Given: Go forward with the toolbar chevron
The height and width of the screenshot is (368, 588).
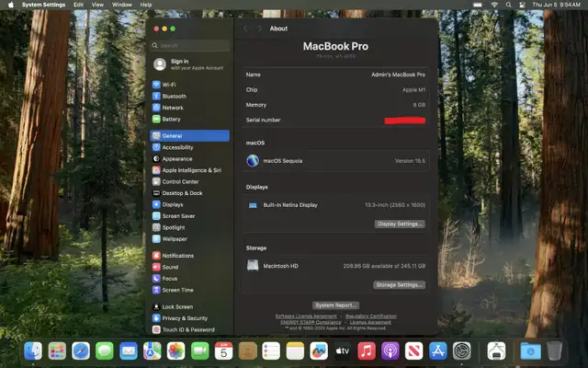Looking at the screenshot, I should coord(259,29).
